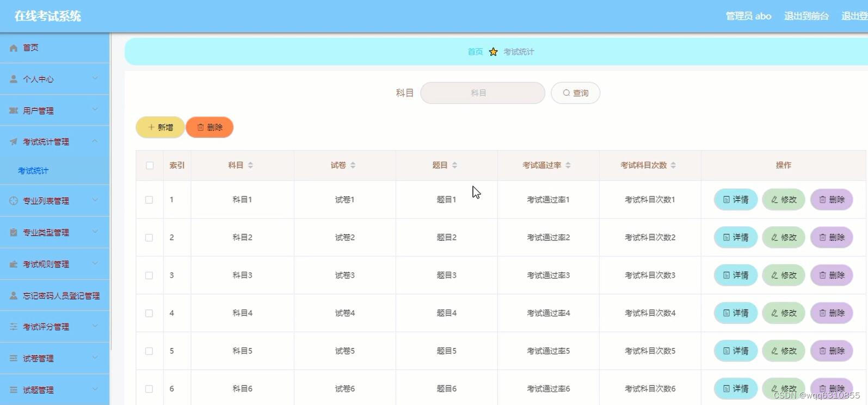The image size is (868, 405).
Task: Click 管理员 abo in the top bar
Action: tap(748, 16)
